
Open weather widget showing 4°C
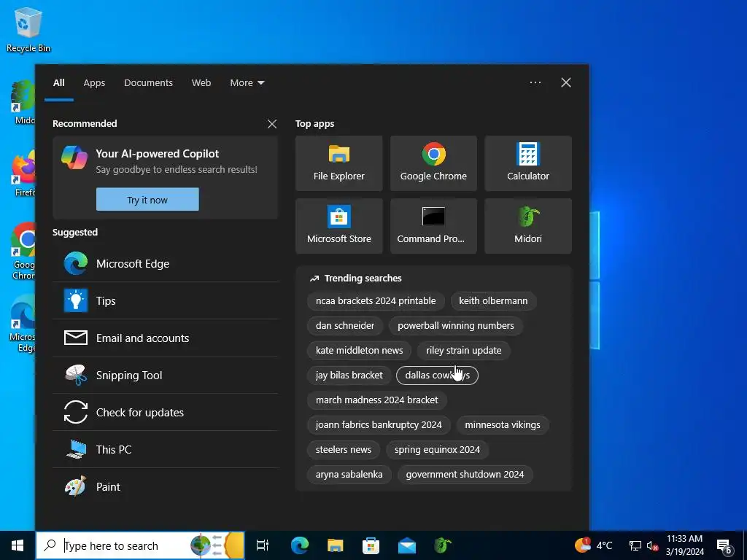(x=593, y=545)
